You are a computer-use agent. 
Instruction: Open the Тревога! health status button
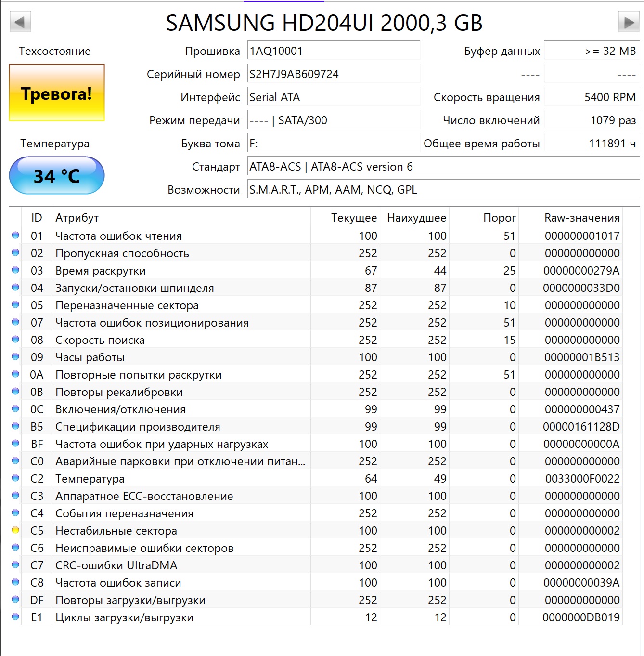tap(57, 92)
